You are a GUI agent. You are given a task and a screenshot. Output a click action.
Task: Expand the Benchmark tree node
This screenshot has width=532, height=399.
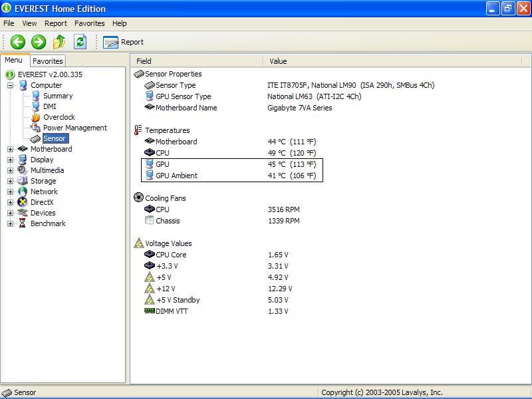click(x=10, y=224)
